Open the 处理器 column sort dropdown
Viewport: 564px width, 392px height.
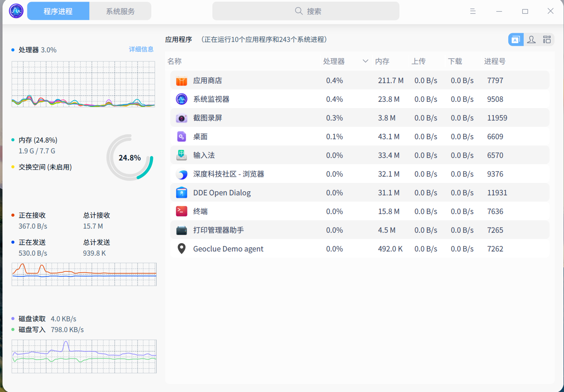pyautogui.click(x=365, y=61)
